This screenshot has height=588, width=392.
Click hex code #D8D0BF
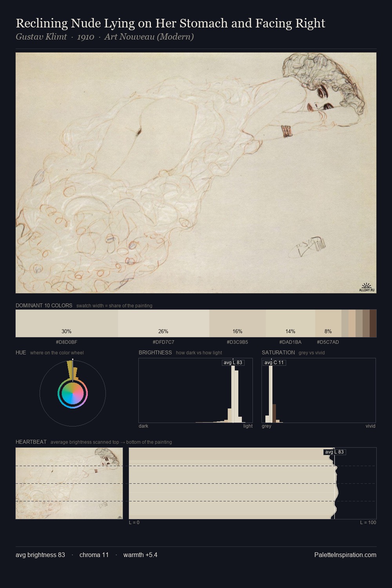coord(67,342)
